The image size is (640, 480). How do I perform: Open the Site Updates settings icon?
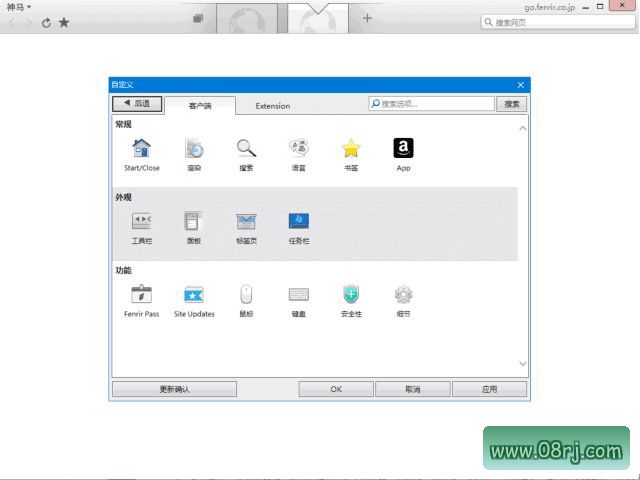194,295
